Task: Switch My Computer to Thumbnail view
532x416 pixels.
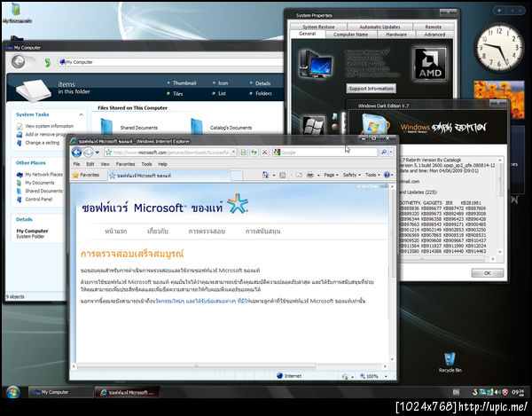Action: pos(184,82)
